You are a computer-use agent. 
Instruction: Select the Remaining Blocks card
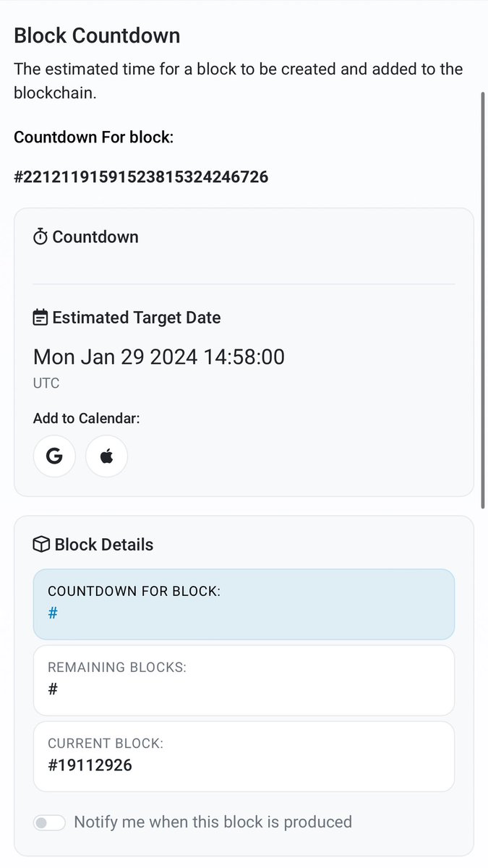[x=244, y=680]
